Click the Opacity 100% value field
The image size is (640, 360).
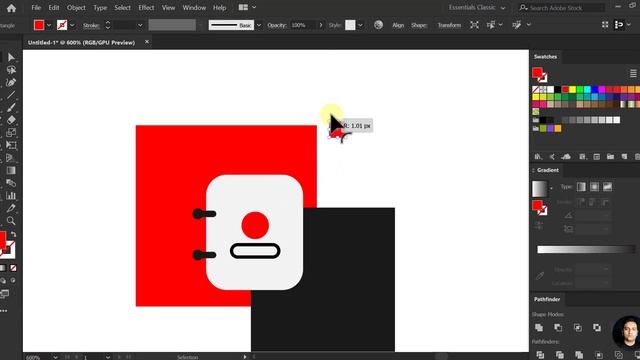click(303, 25)
